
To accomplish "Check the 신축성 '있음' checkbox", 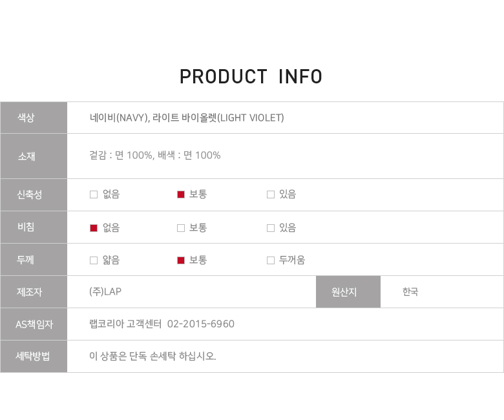I will [271, 194].
